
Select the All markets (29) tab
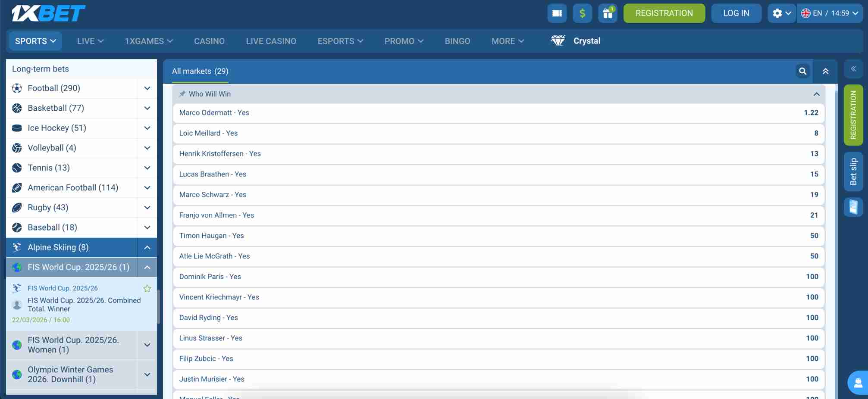(x=200, y=71)
